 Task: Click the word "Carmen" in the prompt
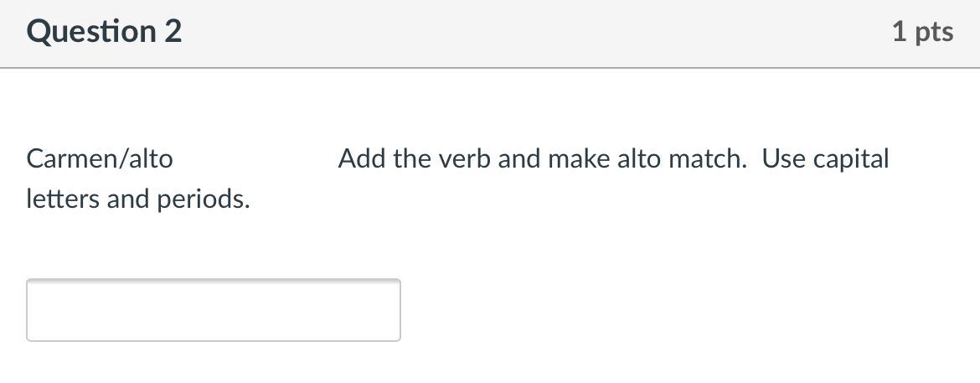pos(74,158)
